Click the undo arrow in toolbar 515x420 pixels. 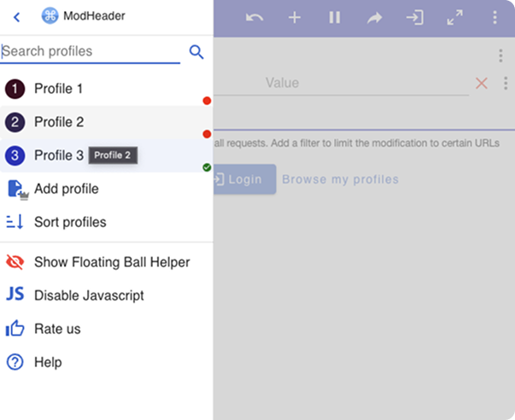pyautogui.click(x=255, y=17)
